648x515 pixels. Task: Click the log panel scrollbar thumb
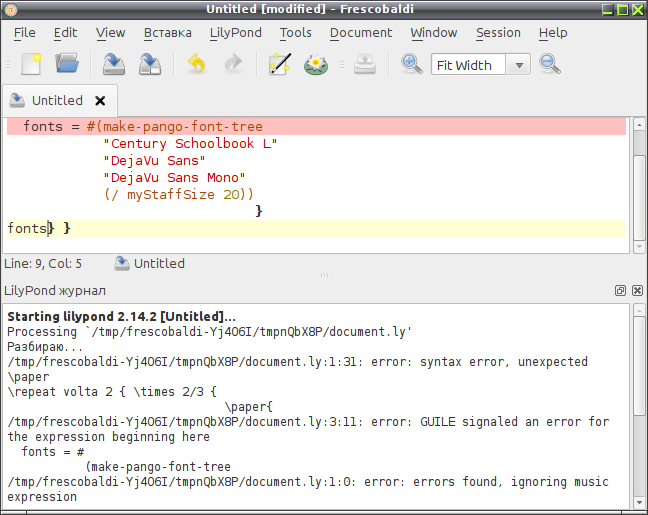click(x=639, y=365)
